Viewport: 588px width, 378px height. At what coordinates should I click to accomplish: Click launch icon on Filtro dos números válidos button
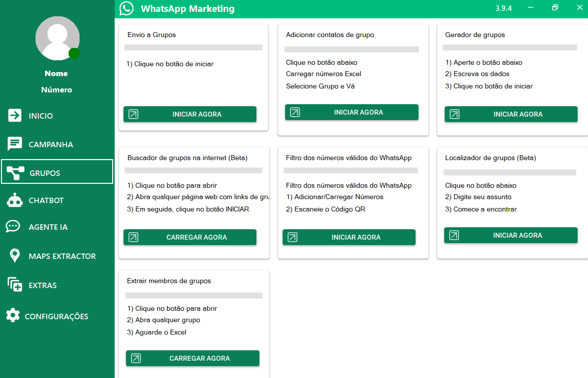coord(293,237)
